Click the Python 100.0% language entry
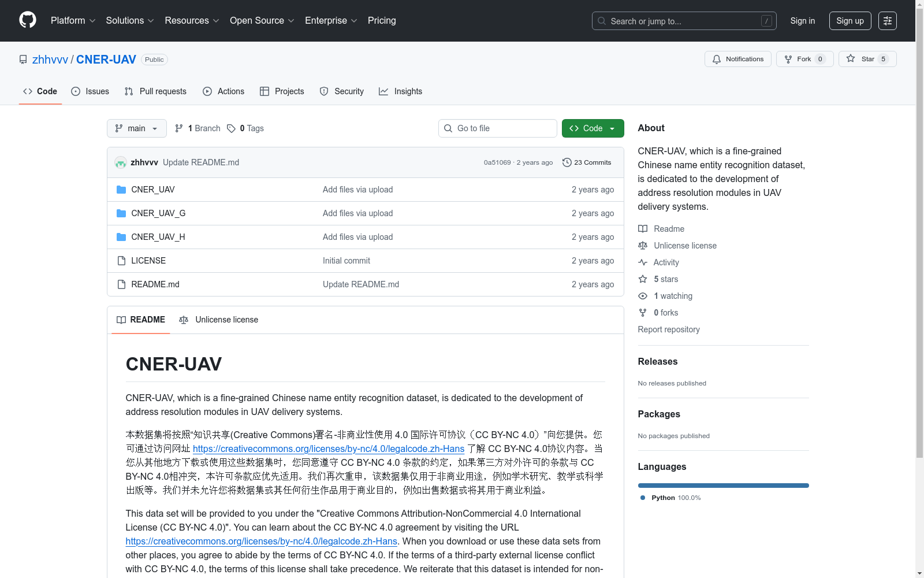Viewport: 924px width, 578px height. click(x=670, y=498)
